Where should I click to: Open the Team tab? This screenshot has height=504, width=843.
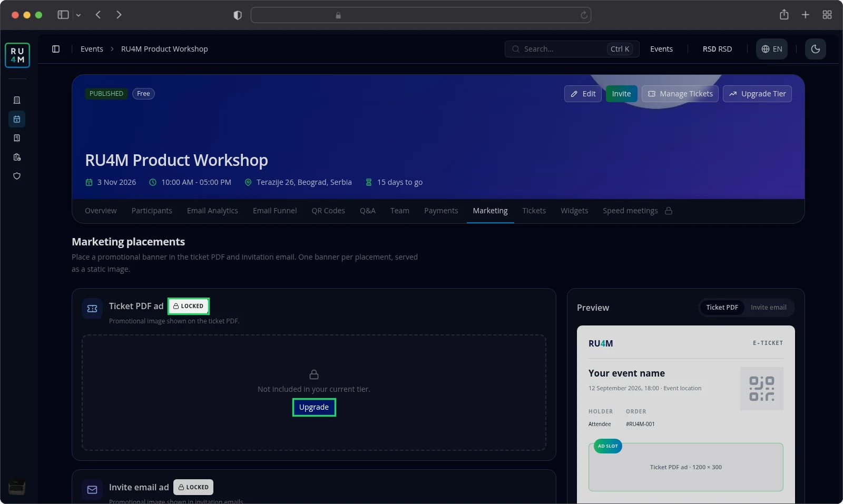pyautogui.click(x=400, y=211)
